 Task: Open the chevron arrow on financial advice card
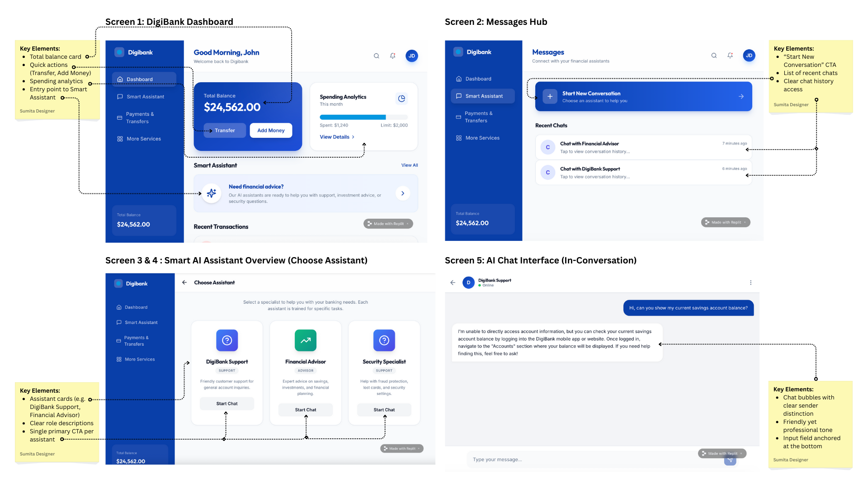[402, 193]
